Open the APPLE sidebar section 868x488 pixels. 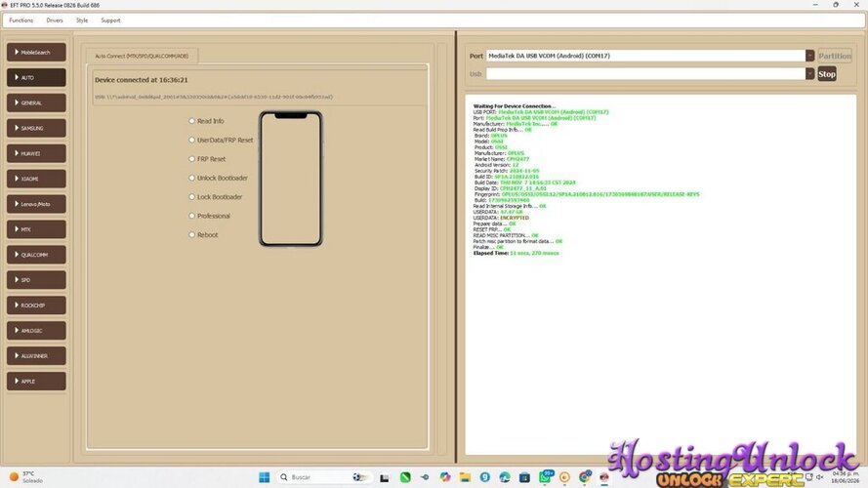pos(36,382)
